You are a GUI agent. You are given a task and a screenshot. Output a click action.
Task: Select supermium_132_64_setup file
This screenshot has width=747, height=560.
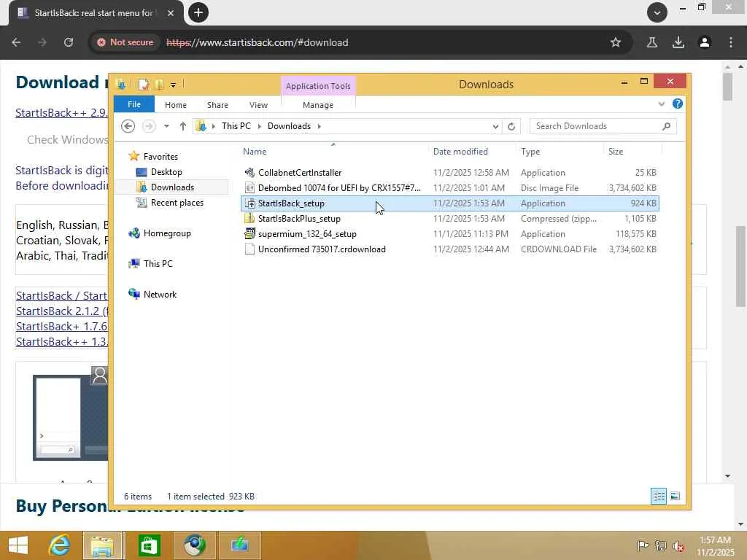[x=450, y=234]
